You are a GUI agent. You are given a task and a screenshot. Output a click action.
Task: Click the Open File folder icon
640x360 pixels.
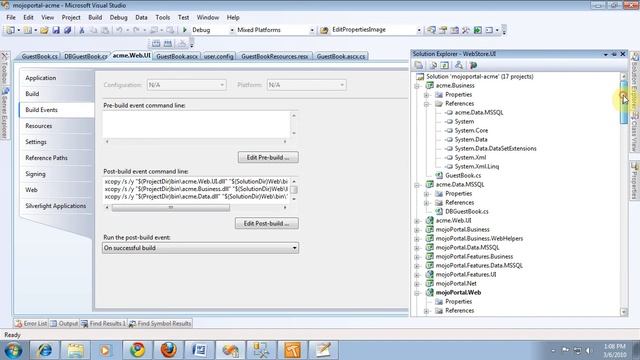pos(44,30)
